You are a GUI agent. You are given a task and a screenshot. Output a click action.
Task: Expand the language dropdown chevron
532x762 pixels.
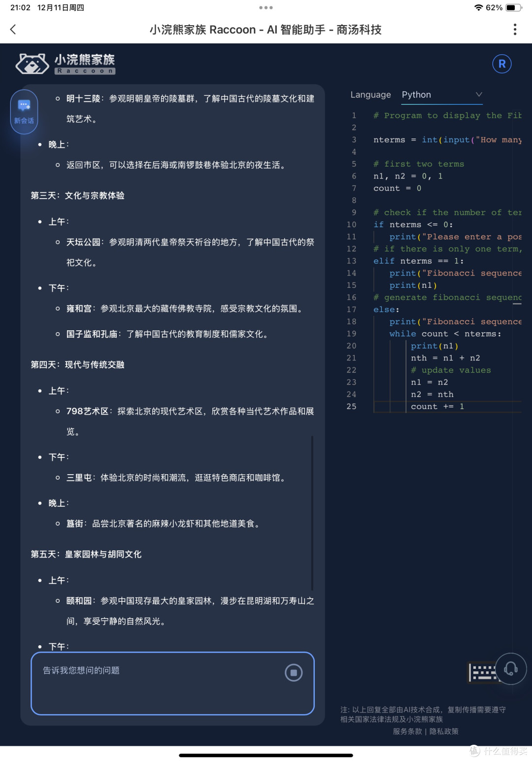coord(478,95)
